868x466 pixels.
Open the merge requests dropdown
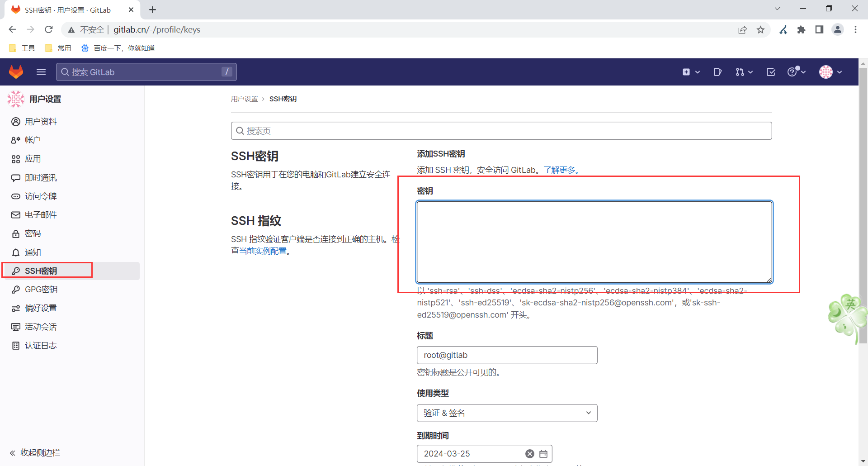tap(744, 72)
